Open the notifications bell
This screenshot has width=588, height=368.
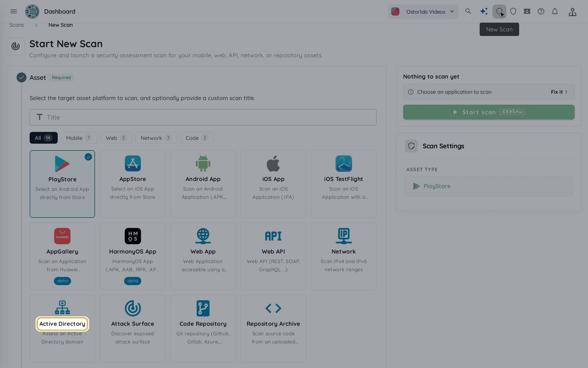555,11
